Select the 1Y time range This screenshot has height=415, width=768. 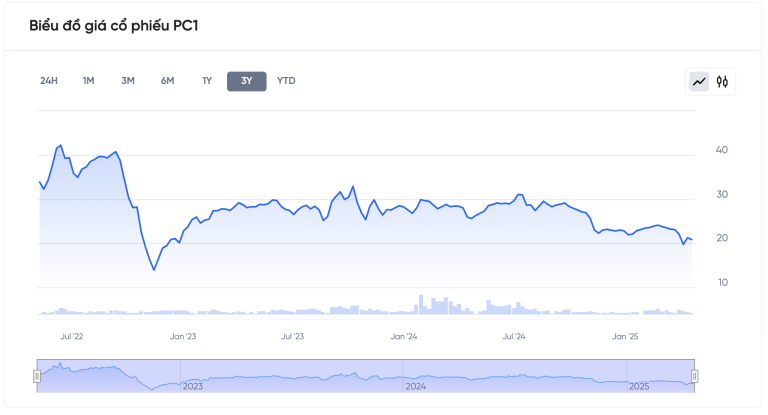point(207,81)
